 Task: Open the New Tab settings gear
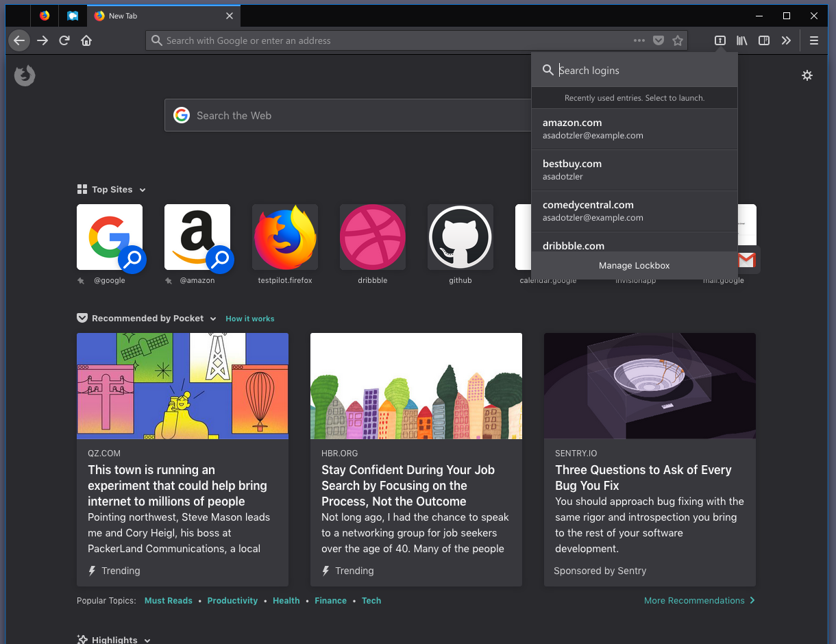click(x=807, y=75)
